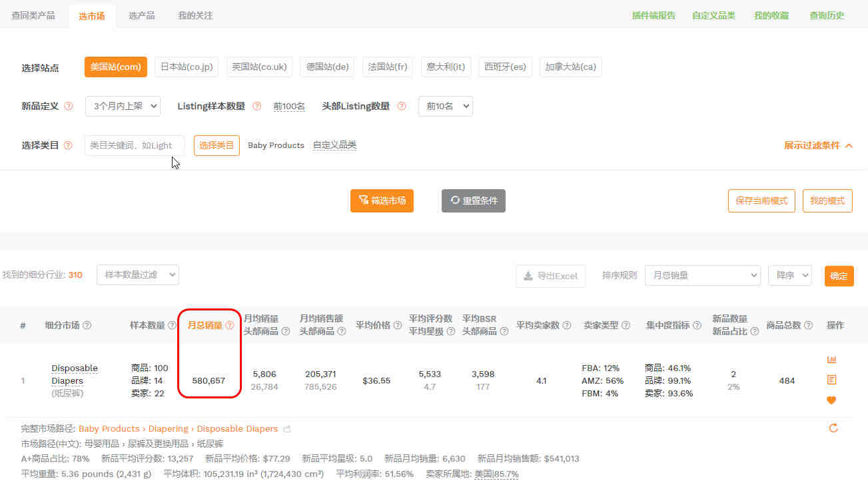Screen dimensions: 868x485
Task: Click the 自定义品类 link beside Baby Products
Action: point(334,145)
